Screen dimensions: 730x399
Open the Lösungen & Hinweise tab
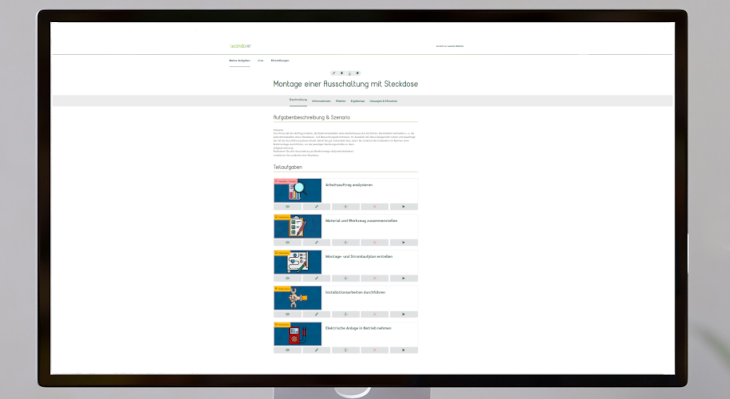click(x=384, y=101)
